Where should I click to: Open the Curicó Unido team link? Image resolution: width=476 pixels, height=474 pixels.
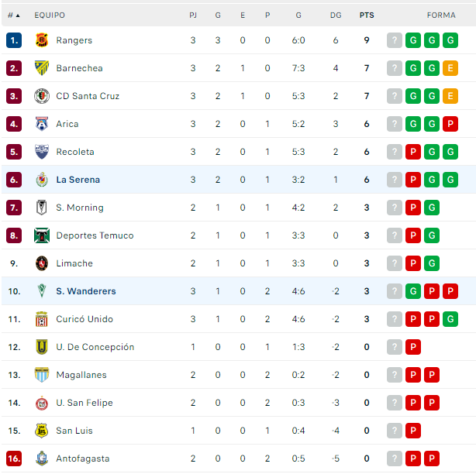[x=85, y=319]
